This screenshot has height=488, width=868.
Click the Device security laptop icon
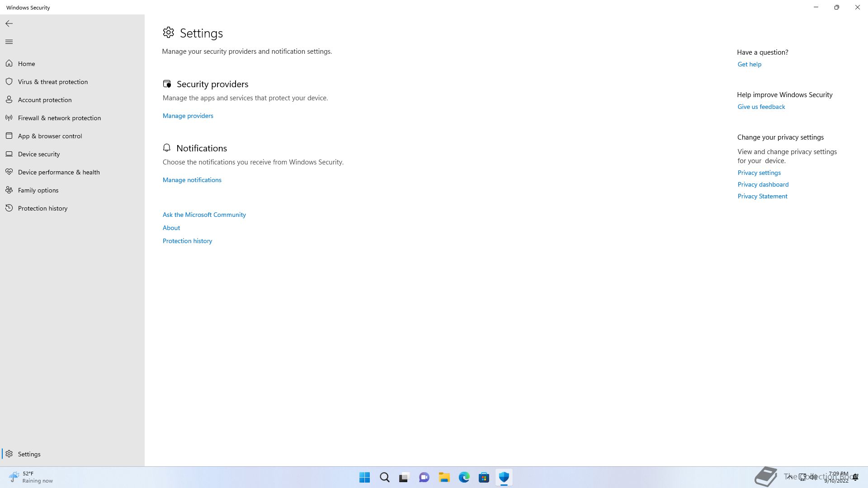point(9,154)
